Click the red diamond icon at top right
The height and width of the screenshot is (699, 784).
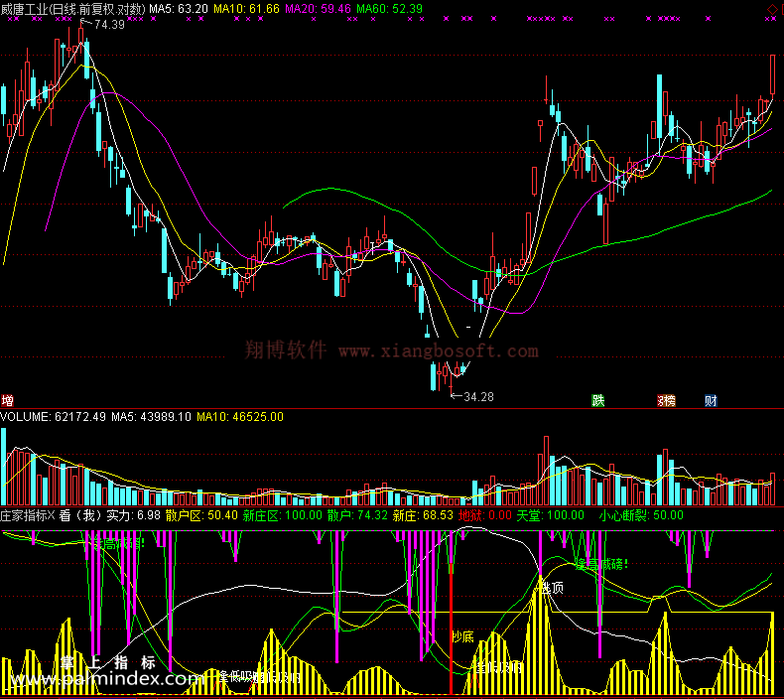point(771,9)
